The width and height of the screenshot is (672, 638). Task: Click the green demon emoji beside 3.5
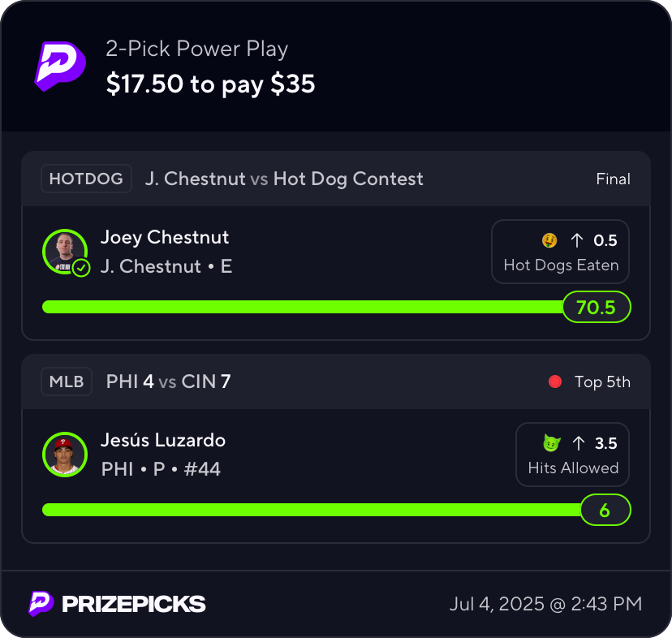tap(552, 443)
